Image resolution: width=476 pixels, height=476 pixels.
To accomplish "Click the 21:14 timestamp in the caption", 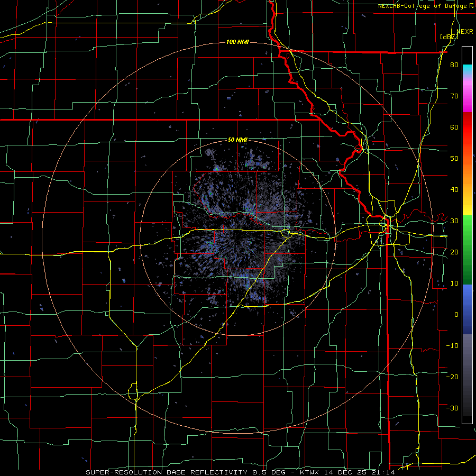I will click(x=384, y=472).
